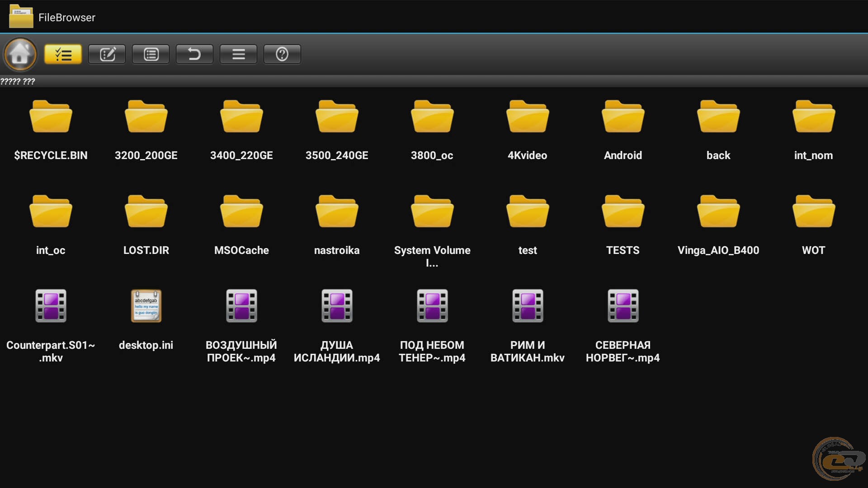Viewport: 868px width, 488px height.
Task: Open the hamburger menu toolbar button
Action: pos(238,54)
